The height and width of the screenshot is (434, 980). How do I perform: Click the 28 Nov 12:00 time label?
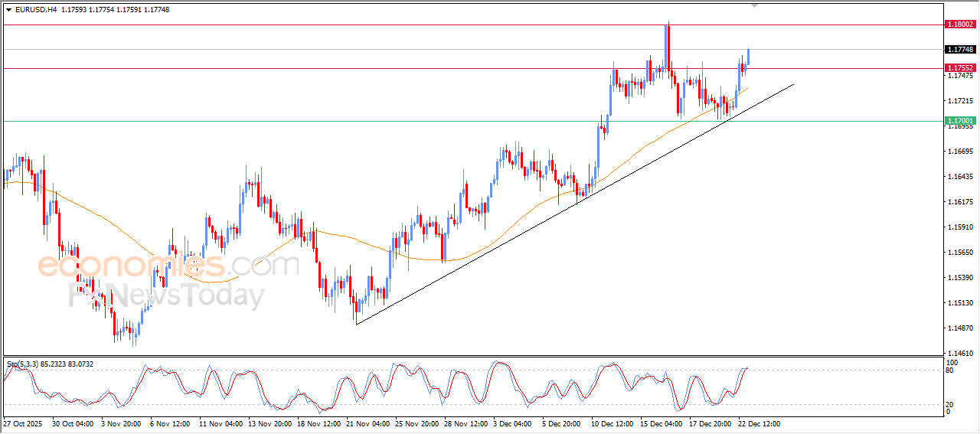pos(465,423)
